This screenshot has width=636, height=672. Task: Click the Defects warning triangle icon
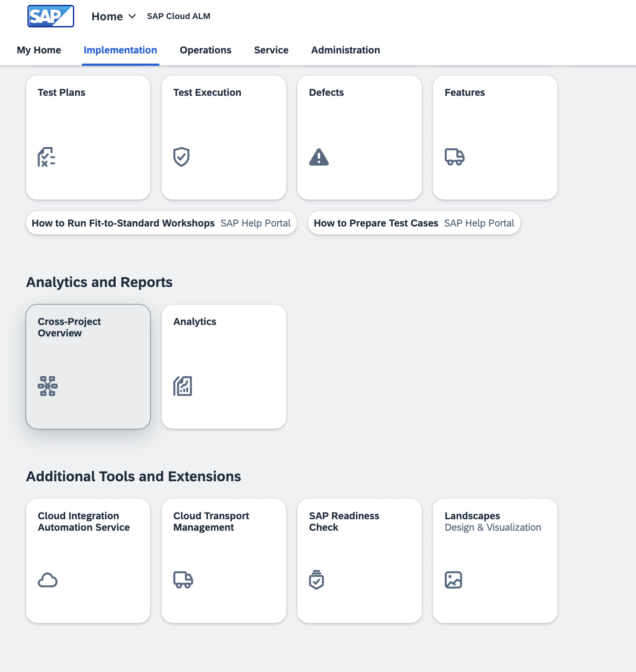319,157
